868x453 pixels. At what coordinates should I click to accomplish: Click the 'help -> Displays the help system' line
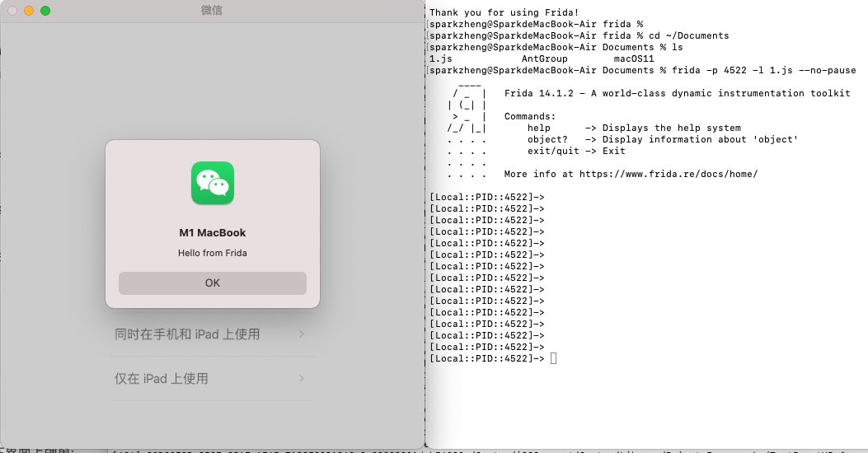(634, 128)
